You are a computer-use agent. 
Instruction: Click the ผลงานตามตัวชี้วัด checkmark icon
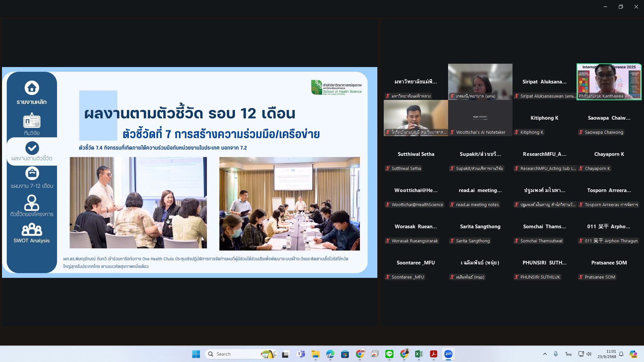pos(32,148)
